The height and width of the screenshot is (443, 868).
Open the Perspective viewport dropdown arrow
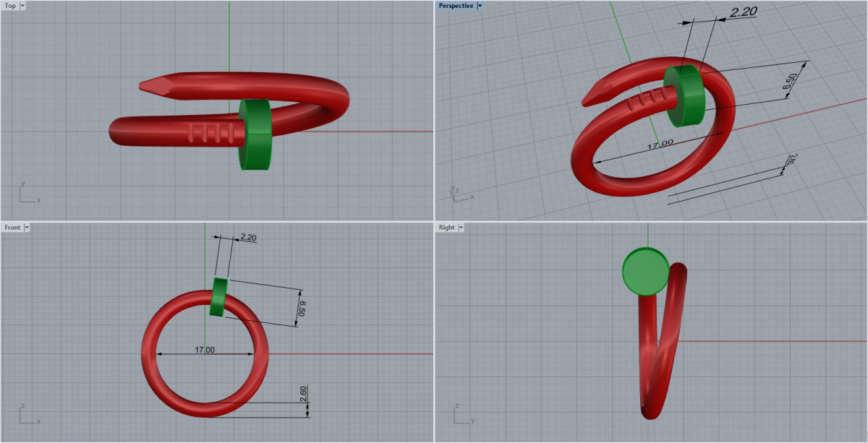[x=480, y=6]
